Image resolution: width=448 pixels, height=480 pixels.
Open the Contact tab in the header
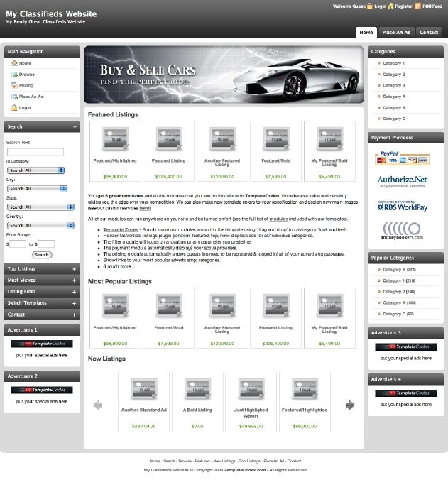coord(429,32)
